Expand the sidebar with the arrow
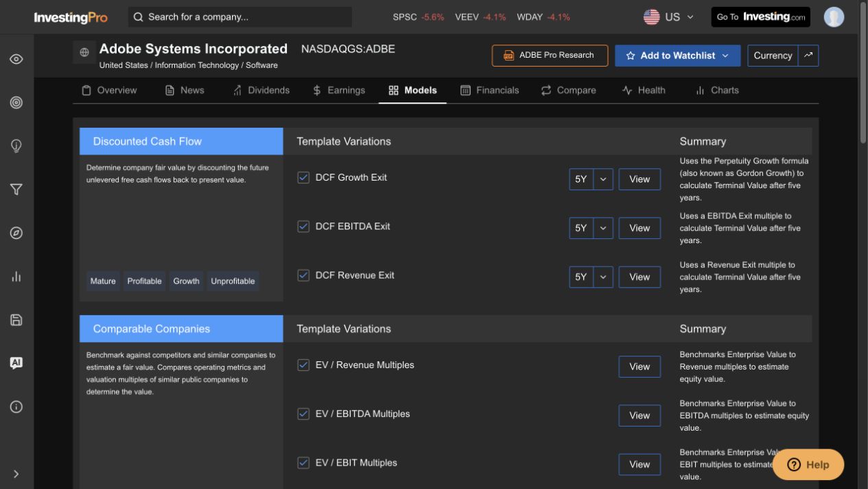The height and width of the screenshot is (489, 868). [16, 474]
